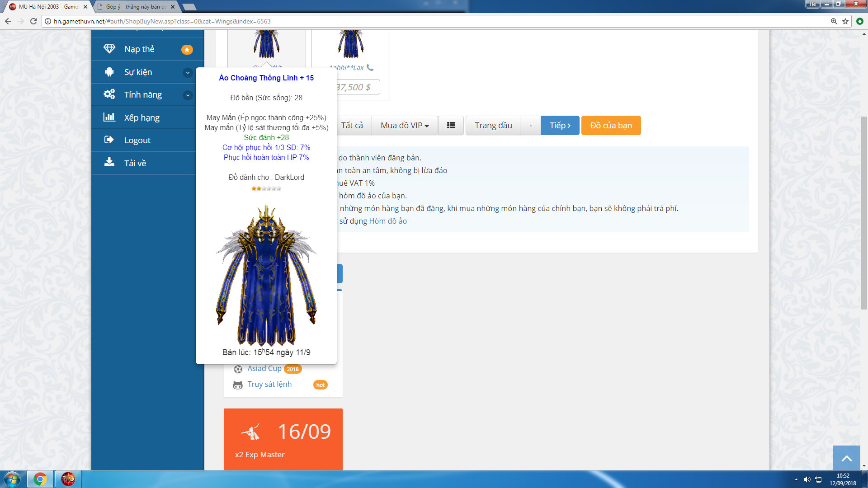Click the scrollbar down arrow

864,466
